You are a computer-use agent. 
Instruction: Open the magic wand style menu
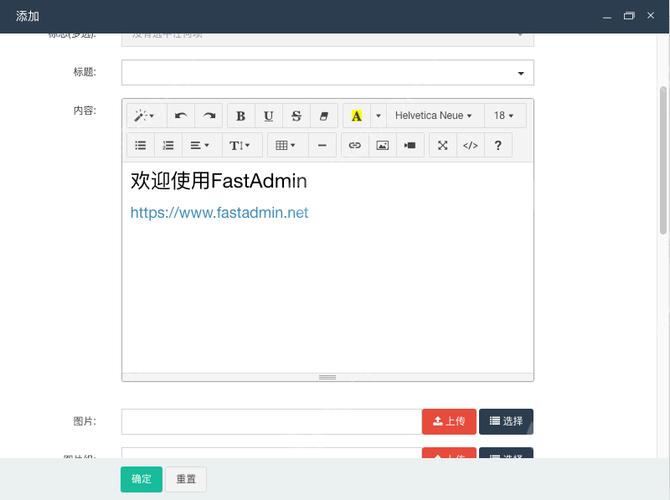pos(147,116)
